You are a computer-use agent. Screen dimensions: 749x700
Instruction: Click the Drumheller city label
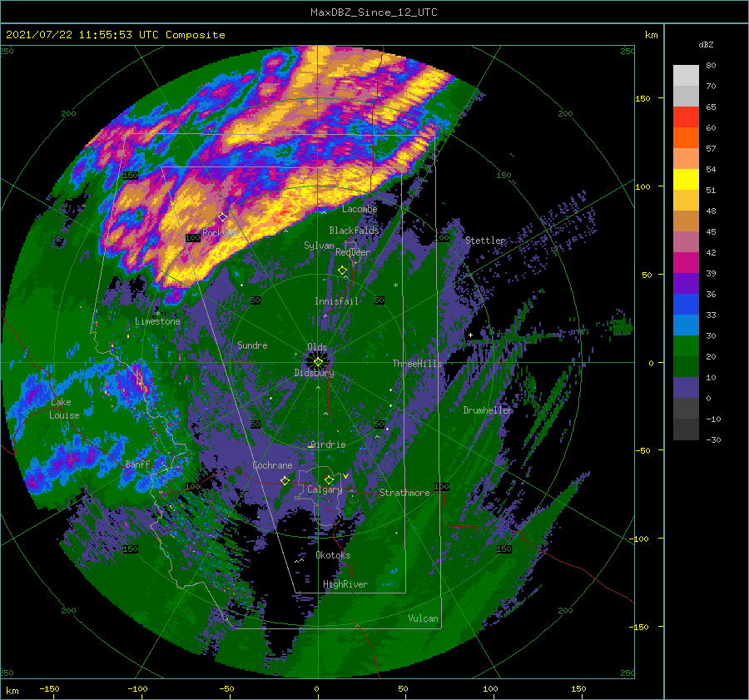(x=489, y=410)
